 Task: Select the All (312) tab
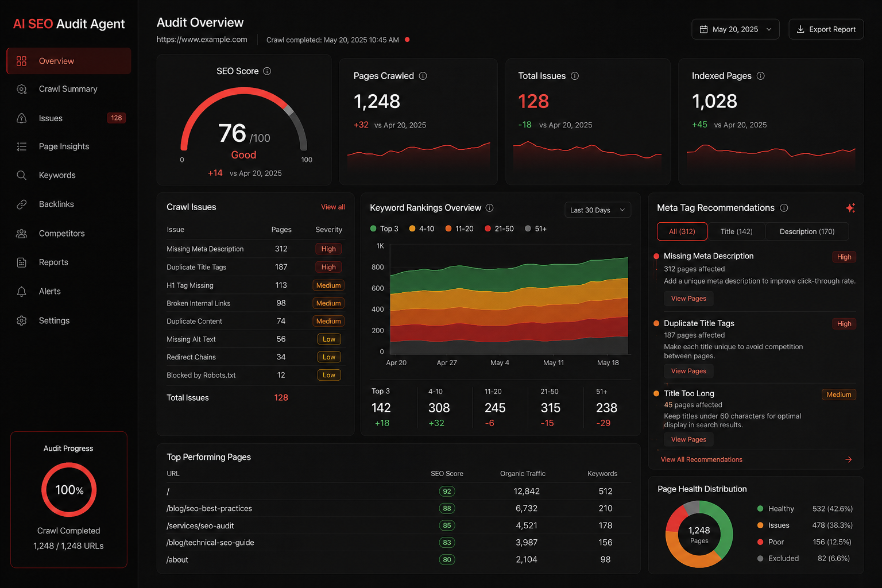(682, 231)
